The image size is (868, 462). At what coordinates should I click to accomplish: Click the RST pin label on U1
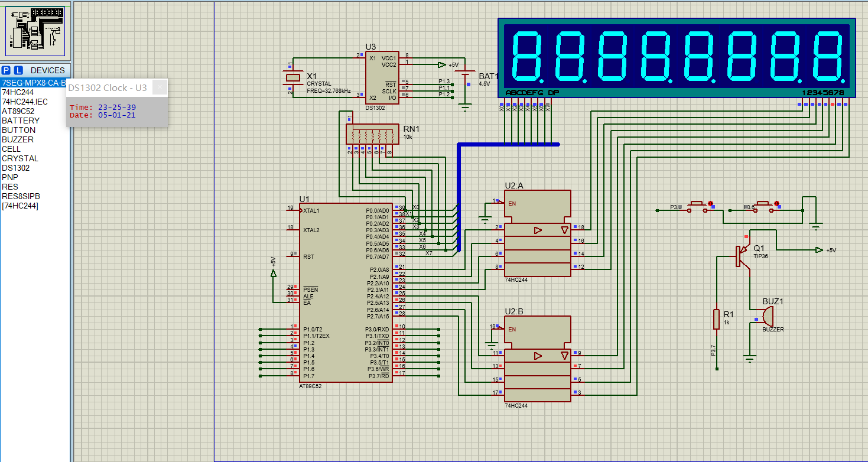308,256
